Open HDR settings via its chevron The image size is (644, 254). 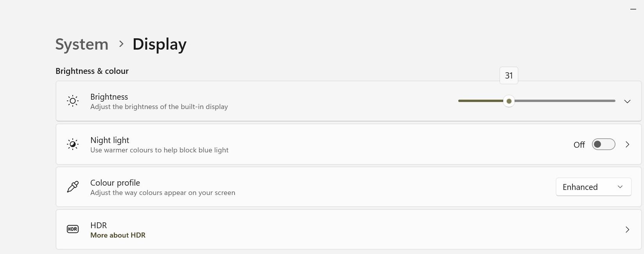pyautogui.click(x=627, y=229)
